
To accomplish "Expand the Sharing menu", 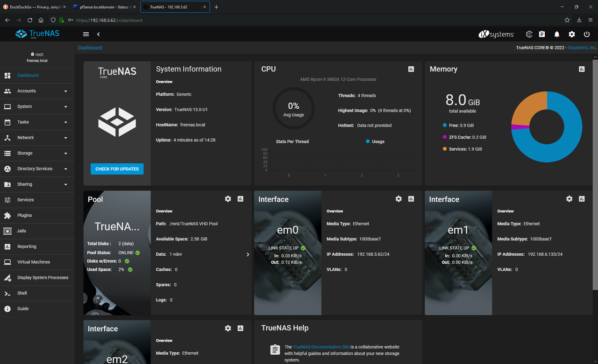I will (37, 184).
